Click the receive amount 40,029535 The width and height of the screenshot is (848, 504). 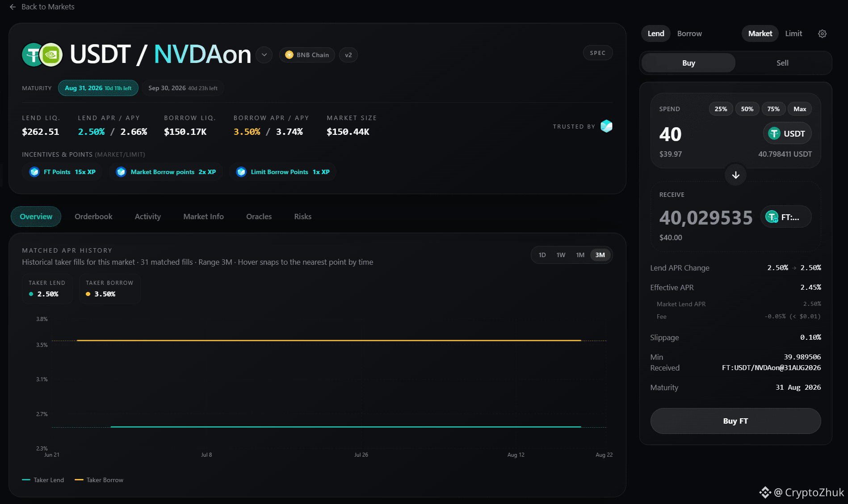pyautogui.click(x=706, y=218)
